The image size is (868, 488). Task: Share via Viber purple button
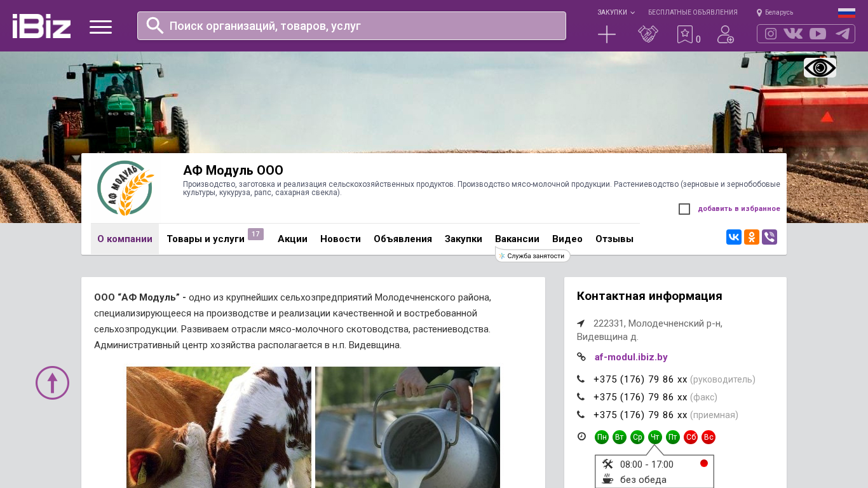(x=770, y=237)
